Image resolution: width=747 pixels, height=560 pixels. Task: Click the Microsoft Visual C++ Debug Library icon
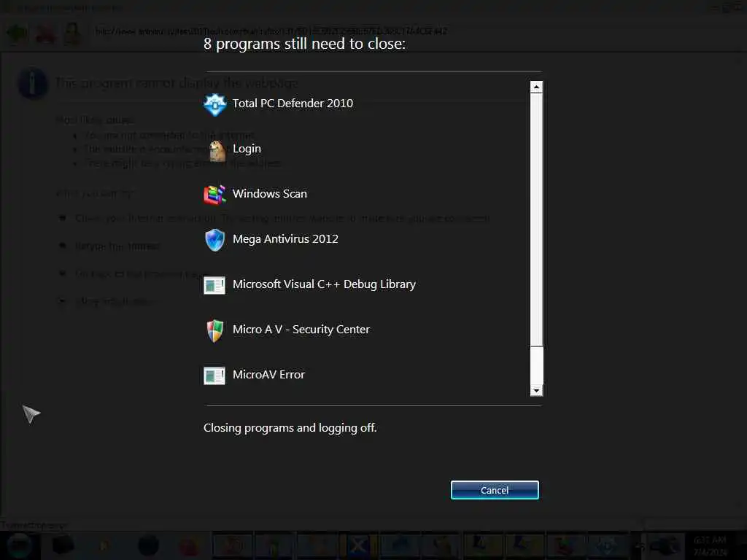pyautogui.click(x=214, y=286)
